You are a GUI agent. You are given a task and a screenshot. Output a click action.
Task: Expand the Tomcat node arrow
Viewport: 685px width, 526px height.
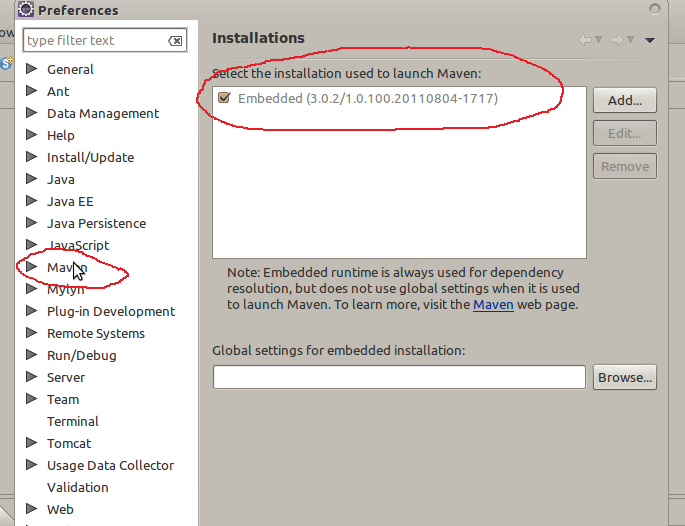pos(31,443)
